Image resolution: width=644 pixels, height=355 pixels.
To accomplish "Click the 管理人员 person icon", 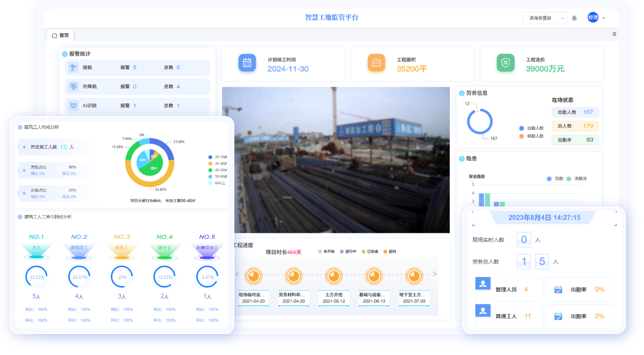I will [483, 284].
